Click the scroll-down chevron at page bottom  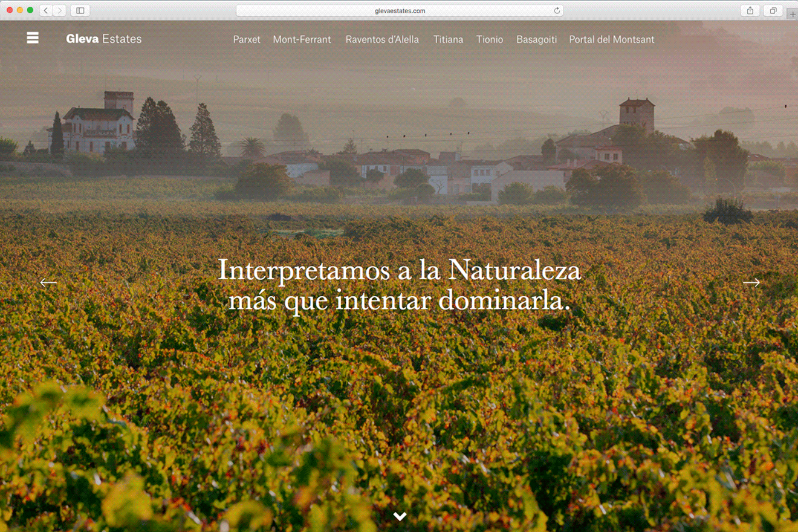pyautogui.click(x=400, y=516)
